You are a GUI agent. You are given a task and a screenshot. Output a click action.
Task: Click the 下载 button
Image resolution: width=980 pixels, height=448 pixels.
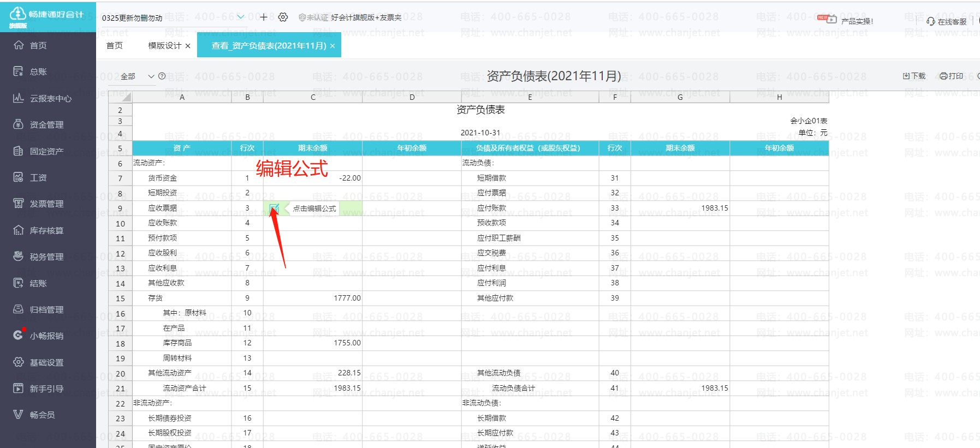click(914, 76)
